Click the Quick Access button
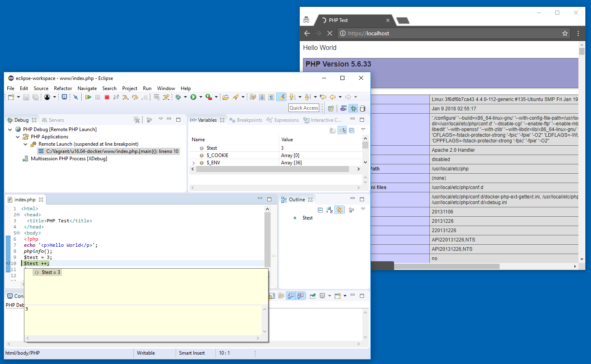 pyautogui.click(x=304, y=108)
